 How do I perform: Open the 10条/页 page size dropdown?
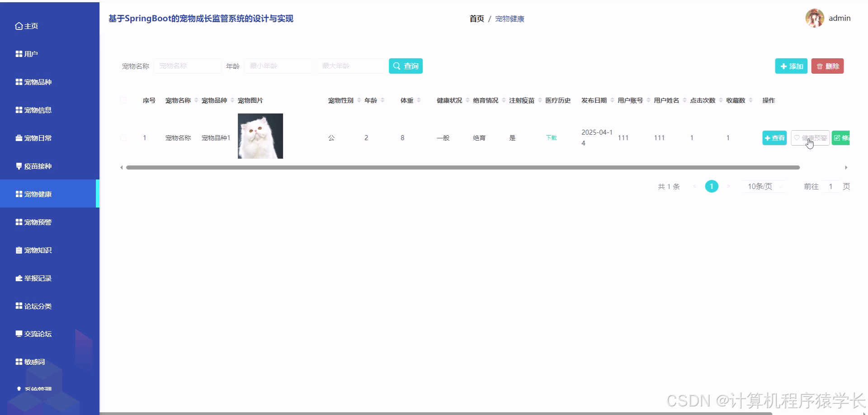[763, 186]
